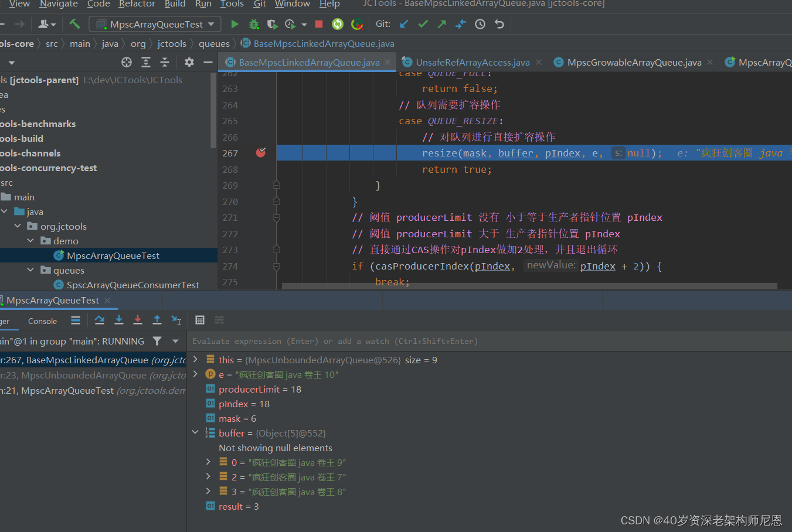The width and height of the screenshot is (792, 532).
Task: Open the Window menu
Action: click(293, 4)
